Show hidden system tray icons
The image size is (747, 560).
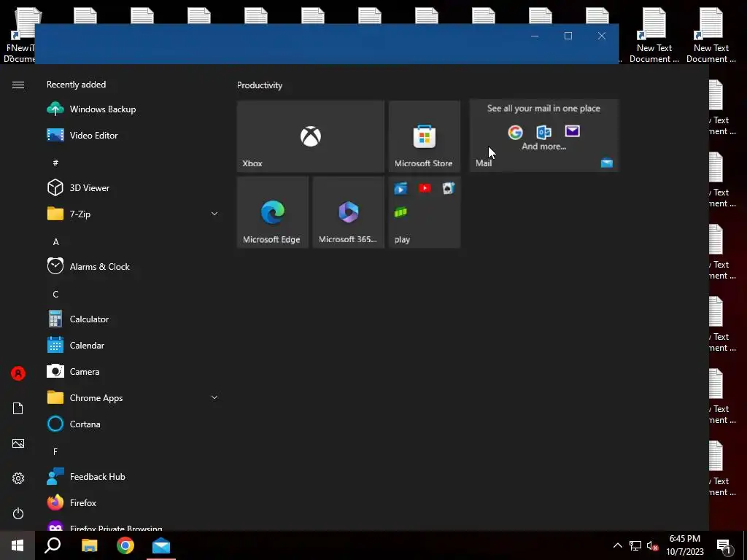tap(617, 545)
